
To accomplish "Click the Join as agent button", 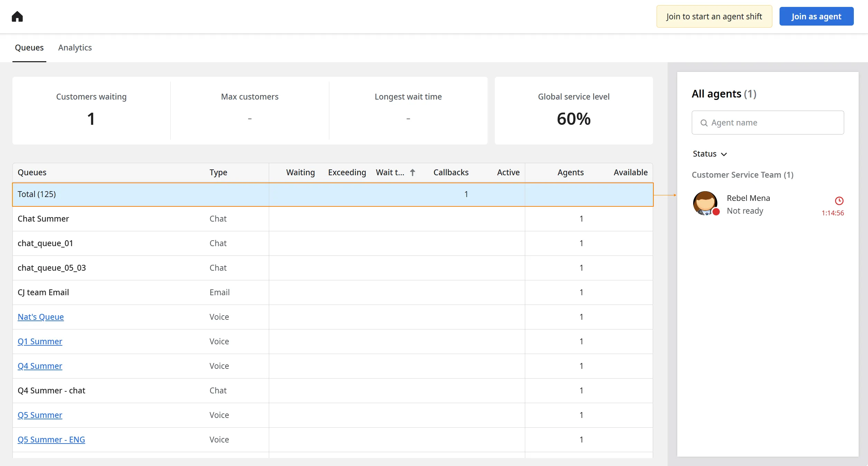I will [x=817, y=16].
